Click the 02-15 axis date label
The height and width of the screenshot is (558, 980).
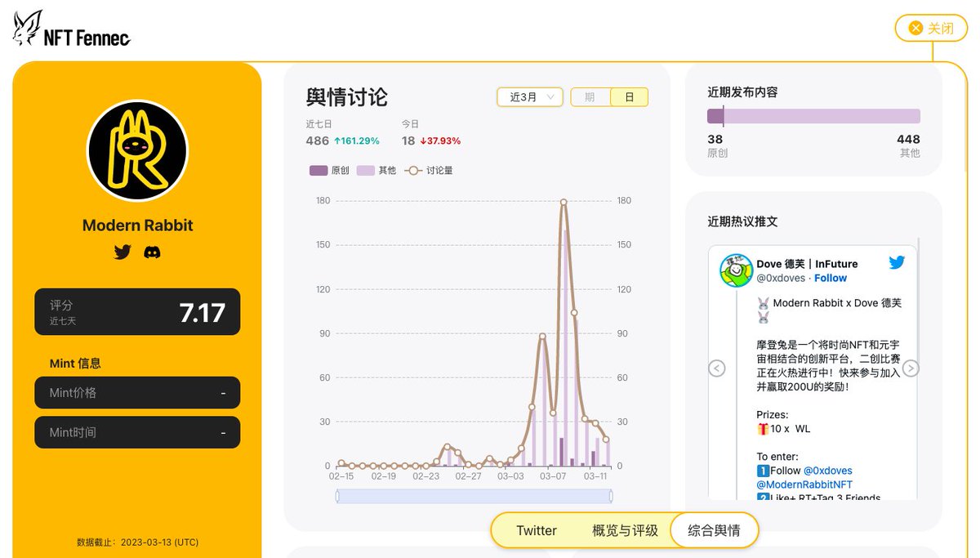341,475
